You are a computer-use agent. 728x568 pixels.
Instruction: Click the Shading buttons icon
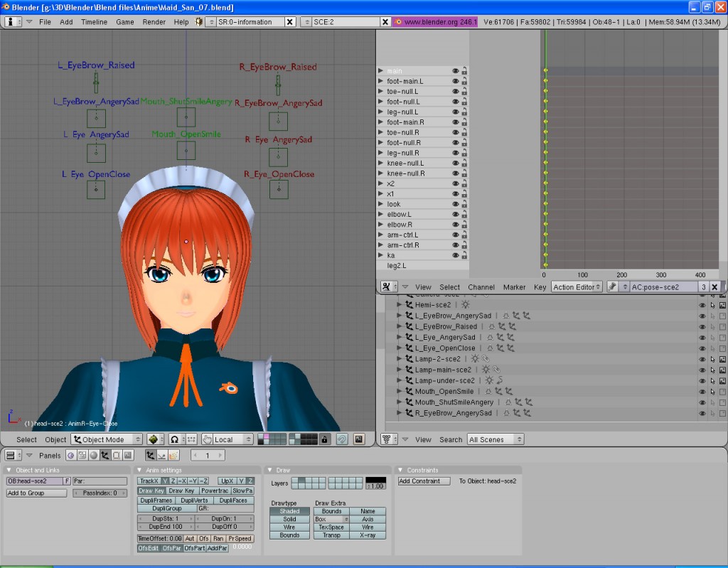click(95, 455)
